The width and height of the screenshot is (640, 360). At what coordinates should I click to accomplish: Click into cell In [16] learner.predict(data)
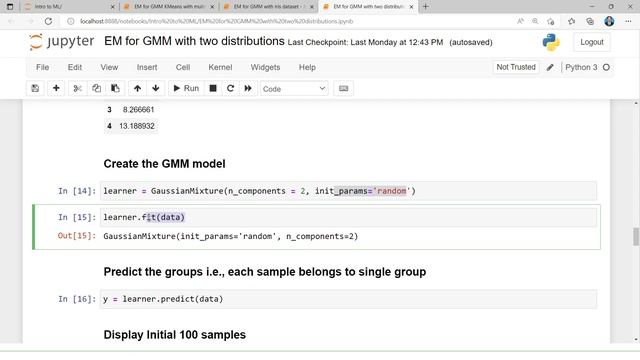point(348,299)
